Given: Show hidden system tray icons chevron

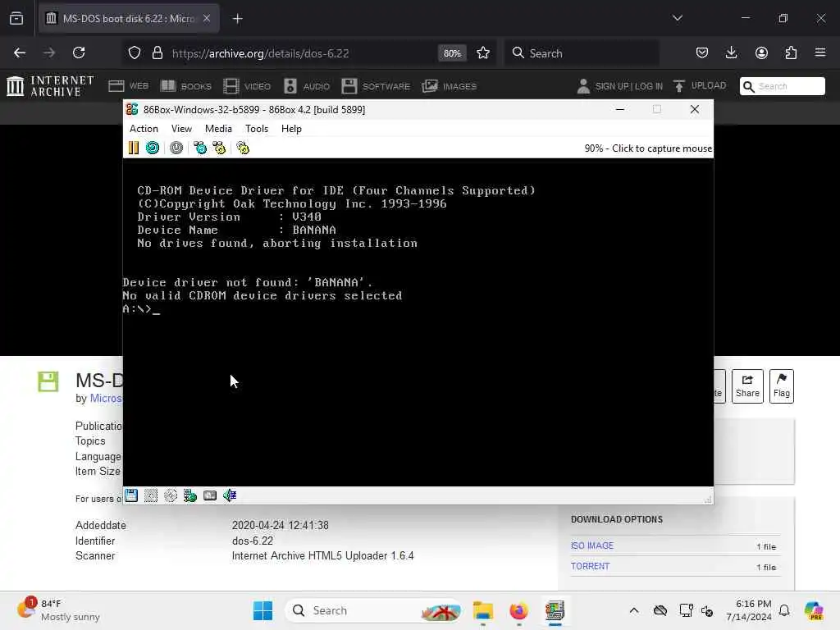Looking at the screenshot, I should pyautogui.click(x=634, y=610).
